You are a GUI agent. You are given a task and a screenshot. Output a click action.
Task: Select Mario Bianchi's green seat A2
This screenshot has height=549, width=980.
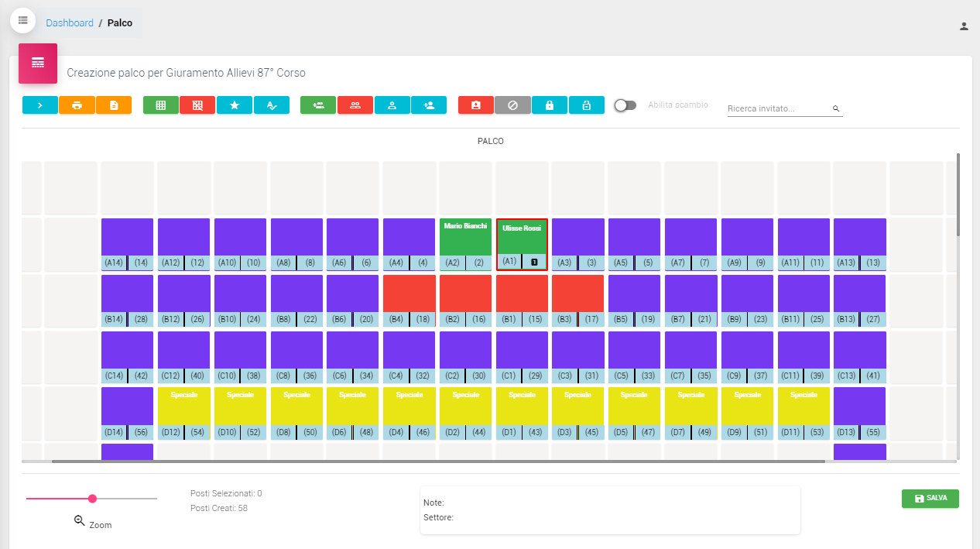(x=465, y=237)
